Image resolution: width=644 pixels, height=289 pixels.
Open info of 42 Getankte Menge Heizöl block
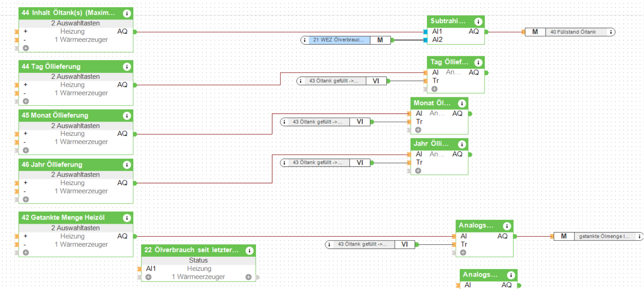pyautogui.click(x=127, y=218)
